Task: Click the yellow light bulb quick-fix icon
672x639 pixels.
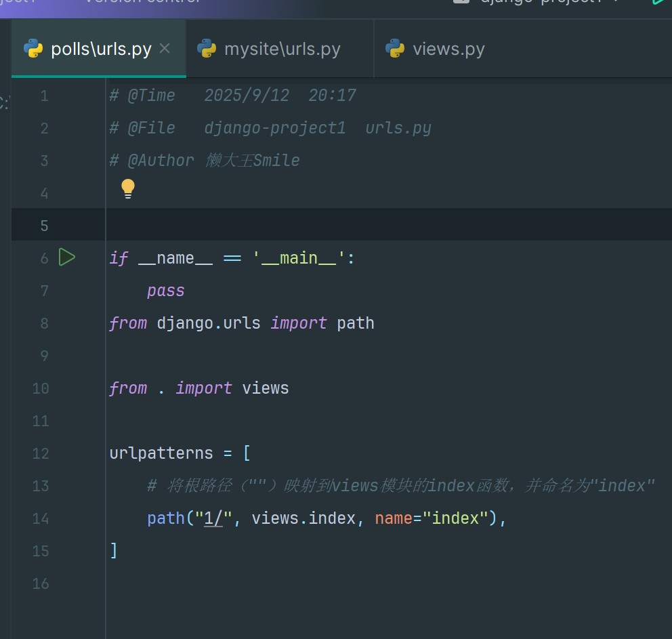Action: coord(128,189)
